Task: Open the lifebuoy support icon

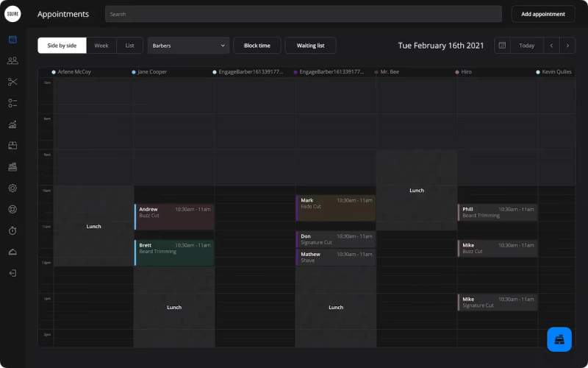Action: 12,209
